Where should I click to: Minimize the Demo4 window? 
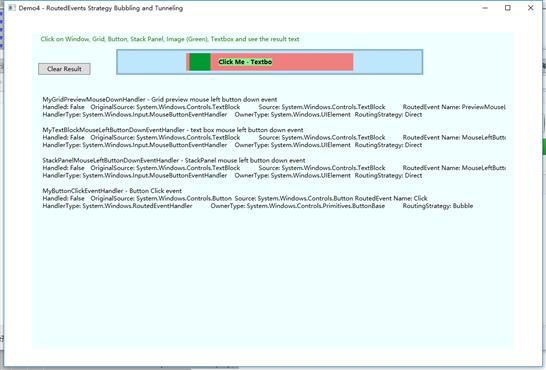point(485,8)
